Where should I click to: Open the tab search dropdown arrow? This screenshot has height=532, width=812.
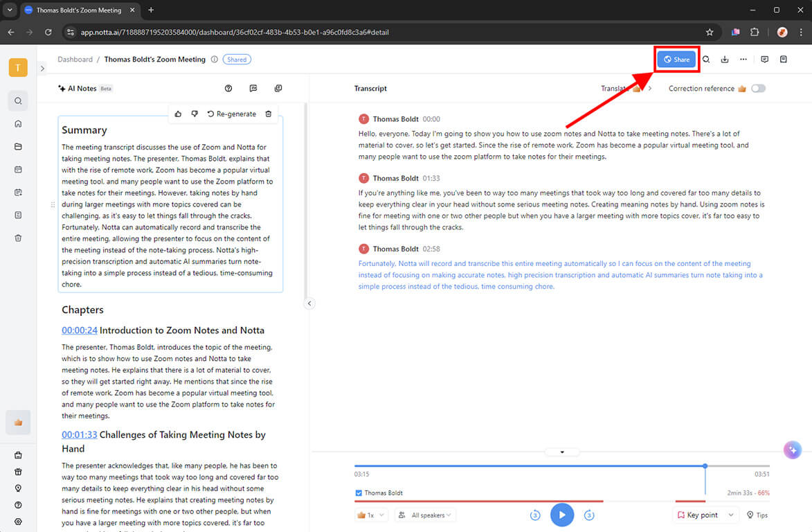pos(9,10)
